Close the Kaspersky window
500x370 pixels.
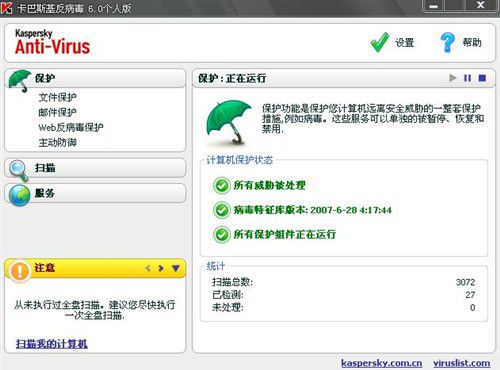pos(480,5)
